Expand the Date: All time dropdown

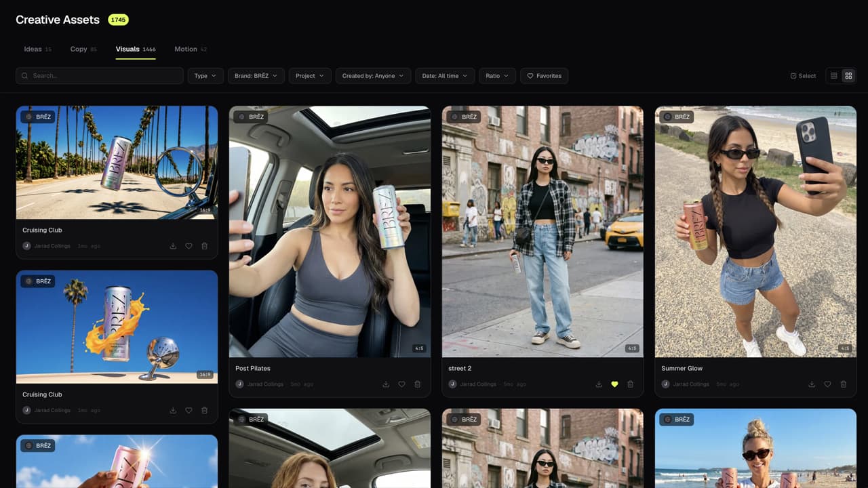pyautogui.click(x=445, y=76)
